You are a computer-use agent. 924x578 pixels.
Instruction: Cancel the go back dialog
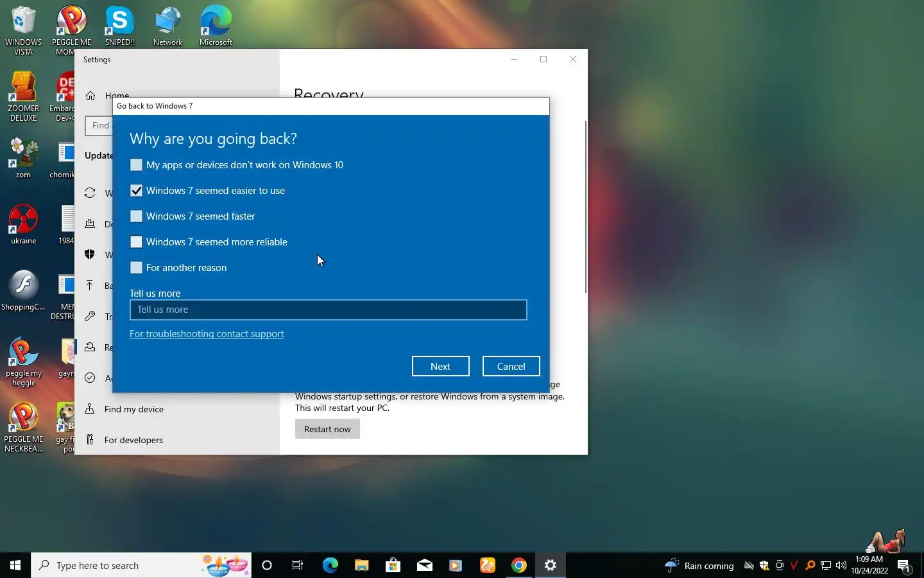[x=511, y=366]
